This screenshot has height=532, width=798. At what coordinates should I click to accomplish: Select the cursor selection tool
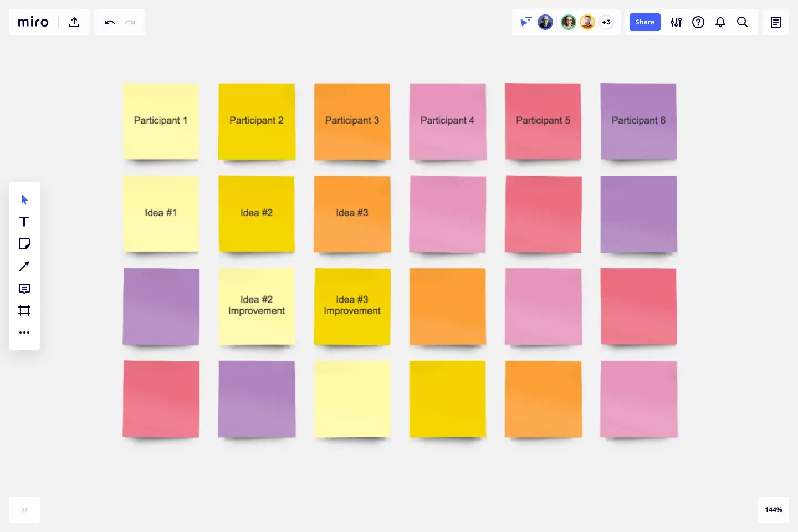24,199
